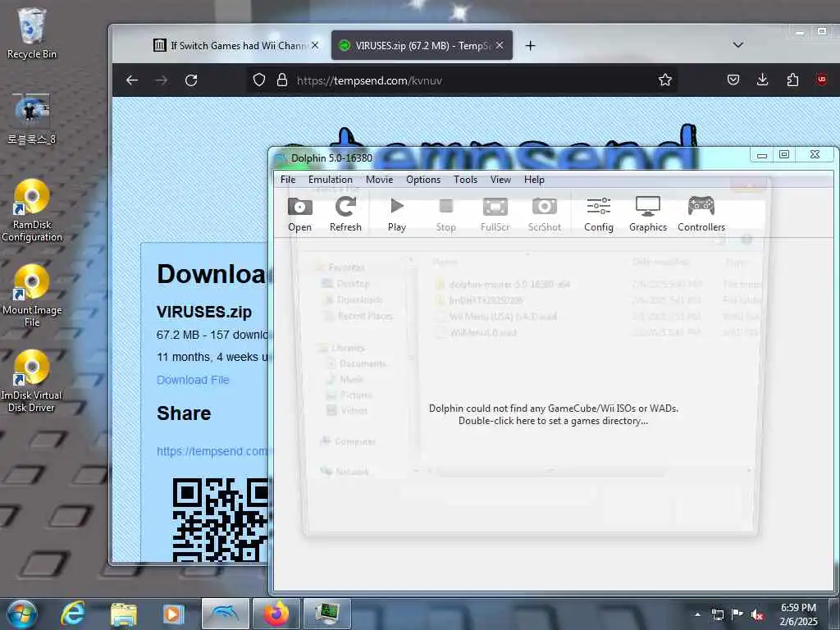Select the VIRUSES.zip TempSend browser tab
Viewport: 840px width, 630px height.
(422, 46)
